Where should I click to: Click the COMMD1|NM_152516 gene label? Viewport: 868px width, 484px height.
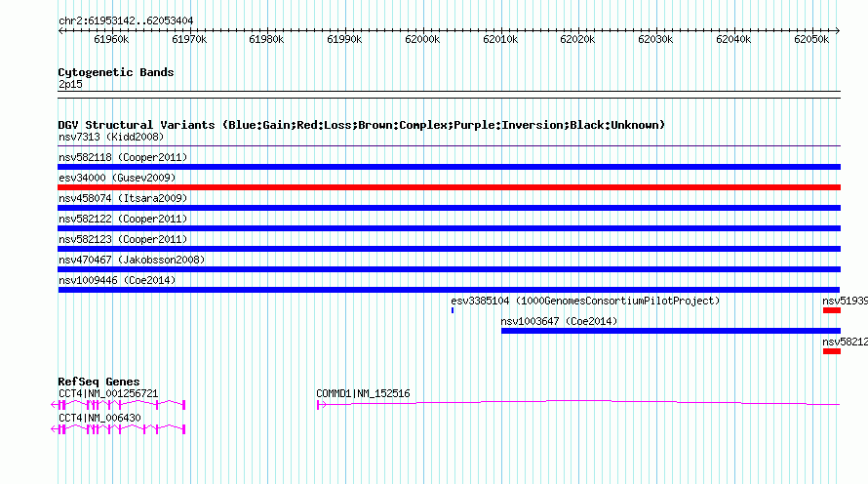363,393
